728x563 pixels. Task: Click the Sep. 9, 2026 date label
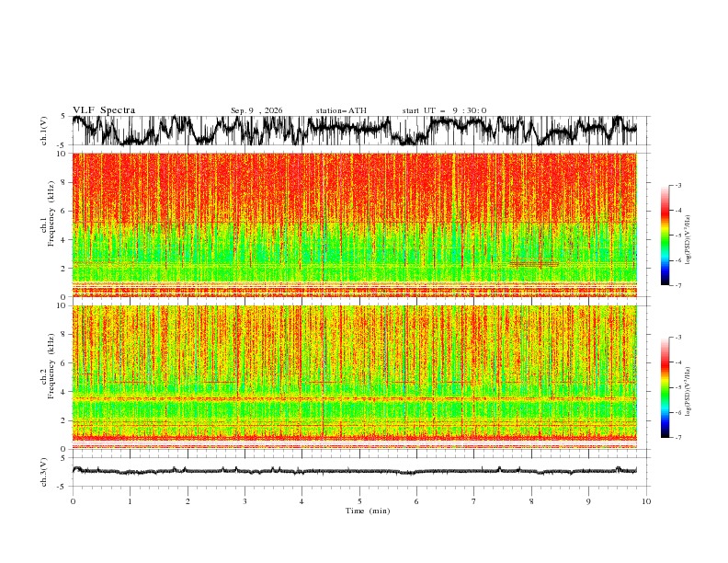point(256,110)
